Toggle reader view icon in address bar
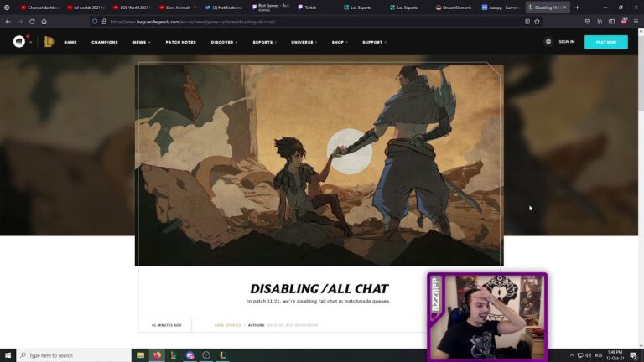Screen dimensions: 644x362 point(527,22)
